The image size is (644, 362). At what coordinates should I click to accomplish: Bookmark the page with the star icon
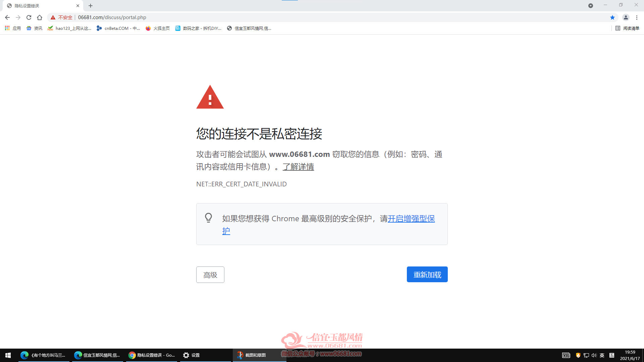[612, 17]
